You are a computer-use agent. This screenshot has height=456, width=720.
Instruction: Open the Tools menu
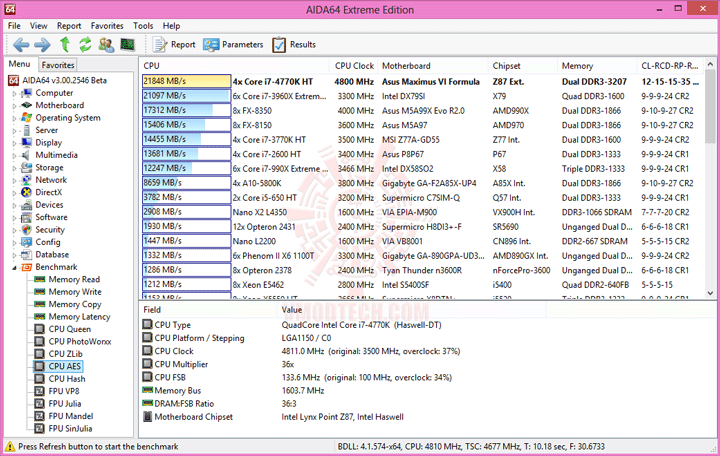pos(143,26)
